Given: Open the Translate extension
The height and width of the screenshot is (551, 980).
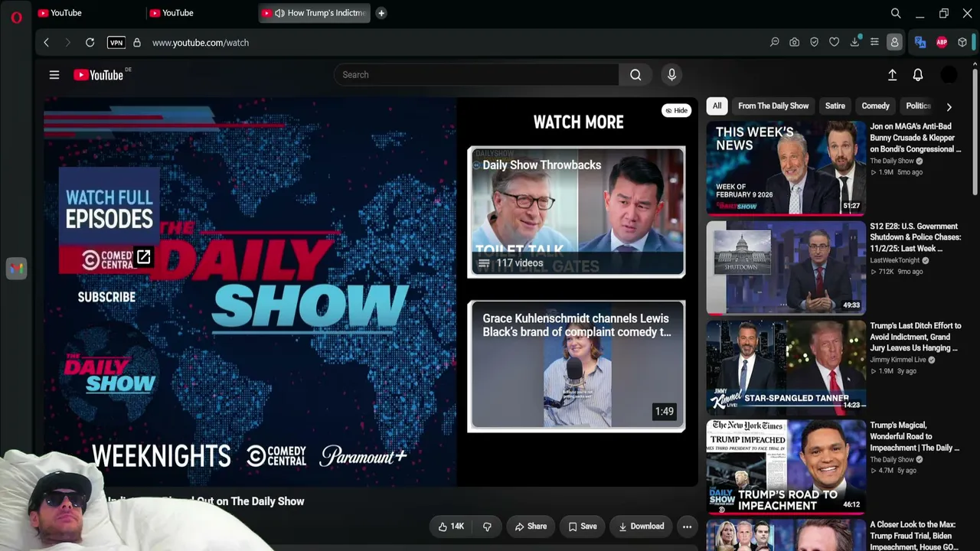Looking at the screenshot, I should point(920,43).
